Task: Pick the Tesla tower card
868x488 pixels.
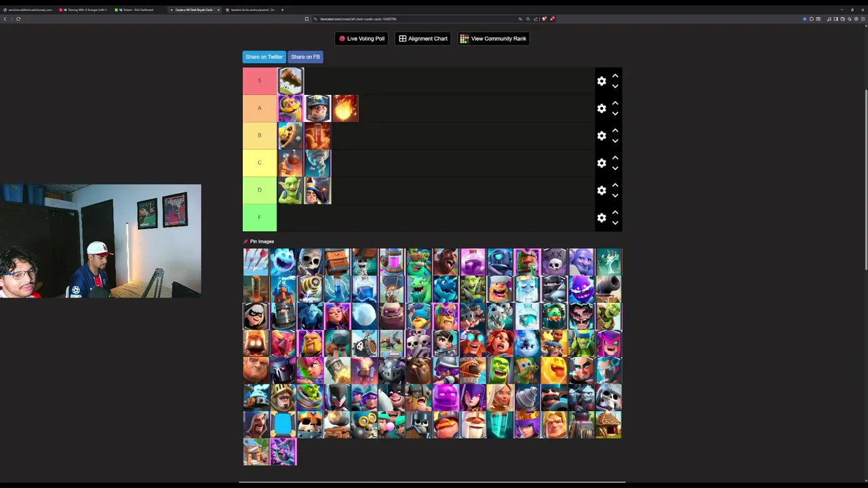Action: click(283, 289)
